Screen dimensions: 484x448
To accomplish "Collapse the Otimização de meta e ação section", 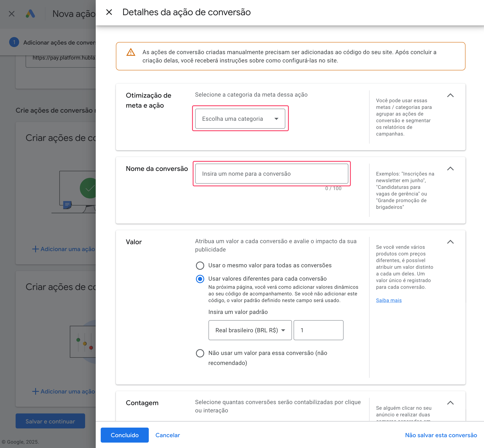I will click(450, 95).
